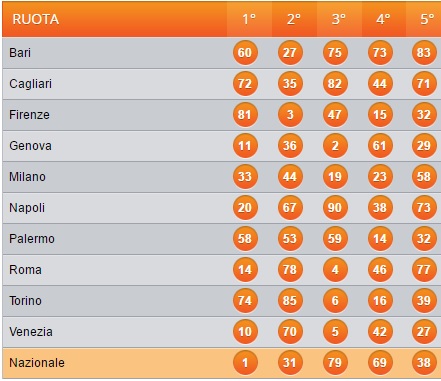441x381 pixels.
Task: Click the number 60 ball in Bari row
Action: tap(245, 53)
